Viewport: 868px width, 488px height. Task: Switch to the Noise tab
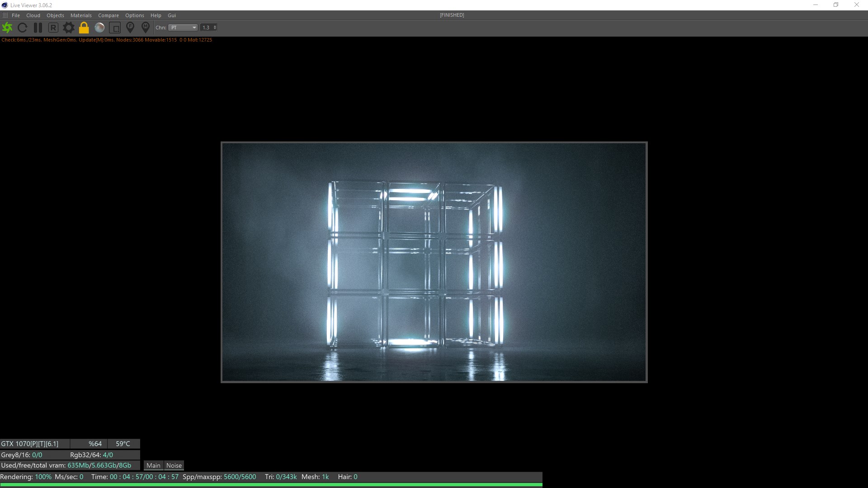click(174, 465)
